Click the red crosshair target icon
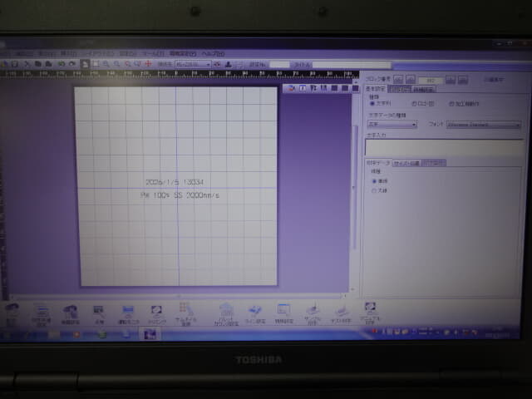This screenshot has height=399, width=532. [x=148, y=64]
